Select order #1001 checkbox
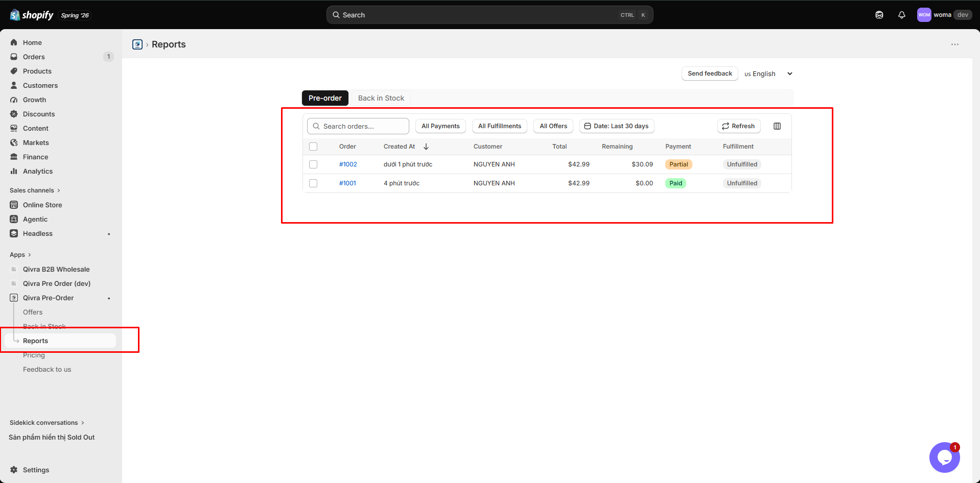 click(313, 183)
